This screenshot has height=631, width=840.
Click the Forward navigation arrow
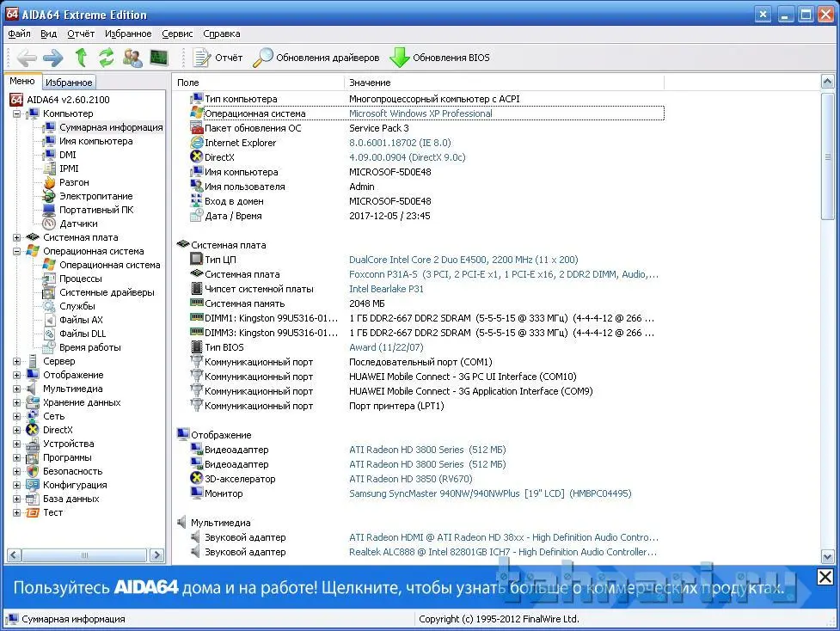[x=53, y=58]
